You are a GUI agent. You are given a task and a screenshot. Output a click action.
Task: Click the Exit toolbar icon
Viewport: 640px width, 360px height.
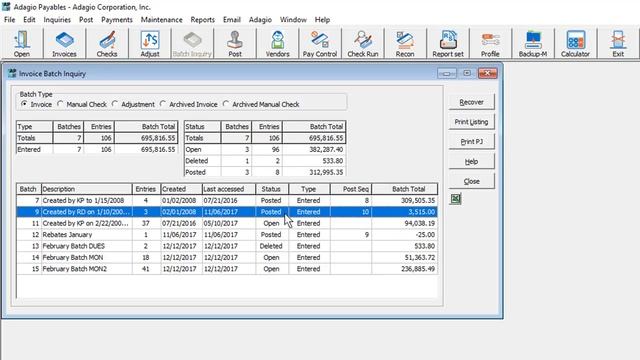(x=618, y=43)
